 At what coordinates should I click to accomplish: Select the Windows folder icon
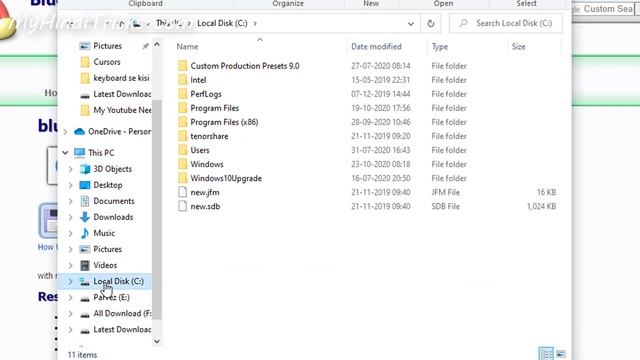pyautogui.click(x=182, y=164)
